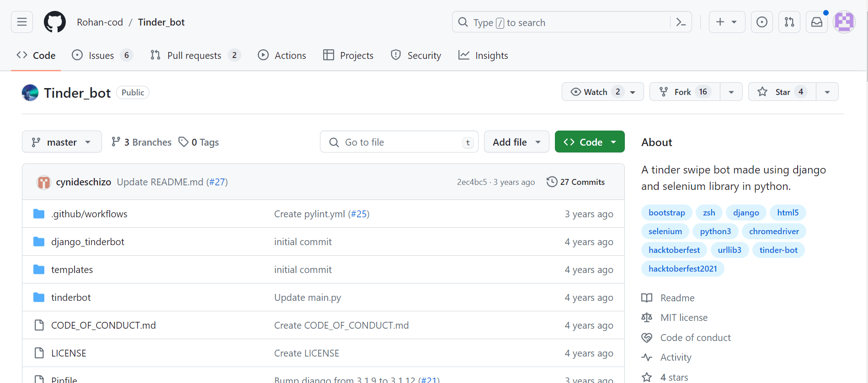The height and width of the screenshot is (383, 868).
Task: Expand the Add file dropdown
Action: pyautogui.click(x=517, y=142)
